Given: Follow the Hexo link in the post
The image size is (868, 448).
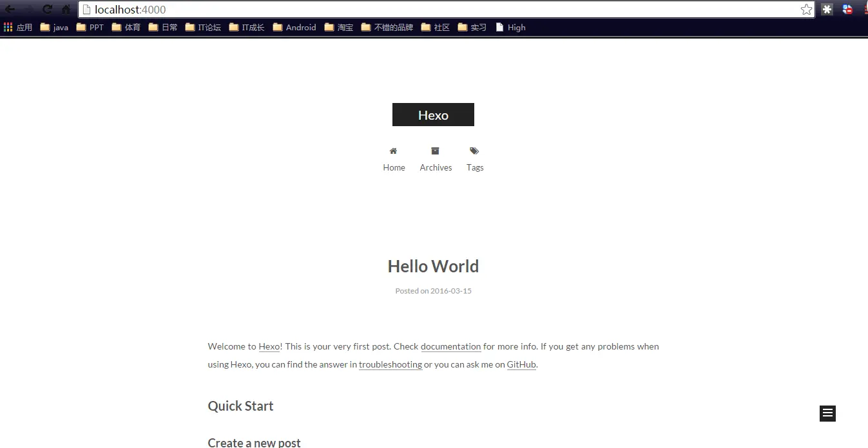Looking at the screenshot, I should pos(269,346).
